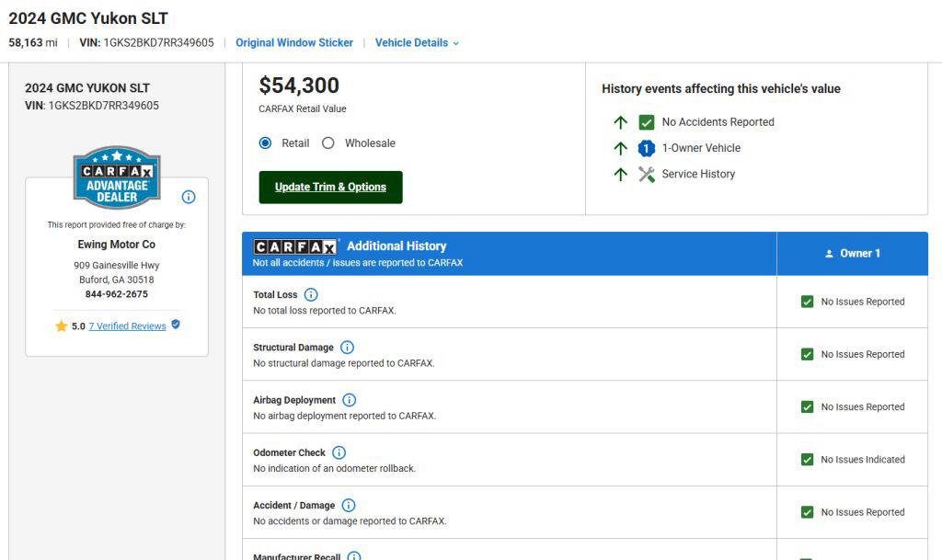Click Update Trim & Options button
Screen dimensions: 942x560
click(x=331, y=188)
